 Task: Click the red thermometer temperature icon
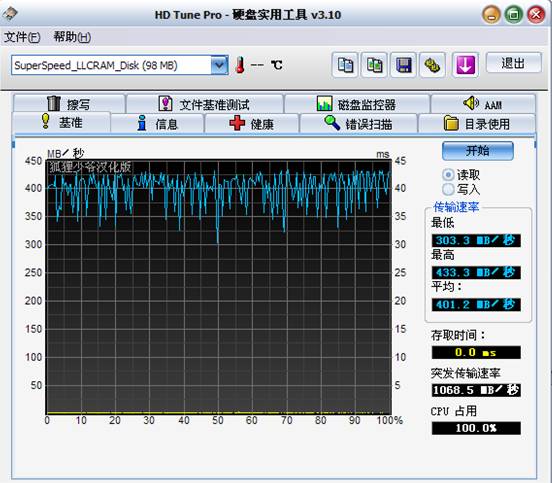tap(240, 65)
